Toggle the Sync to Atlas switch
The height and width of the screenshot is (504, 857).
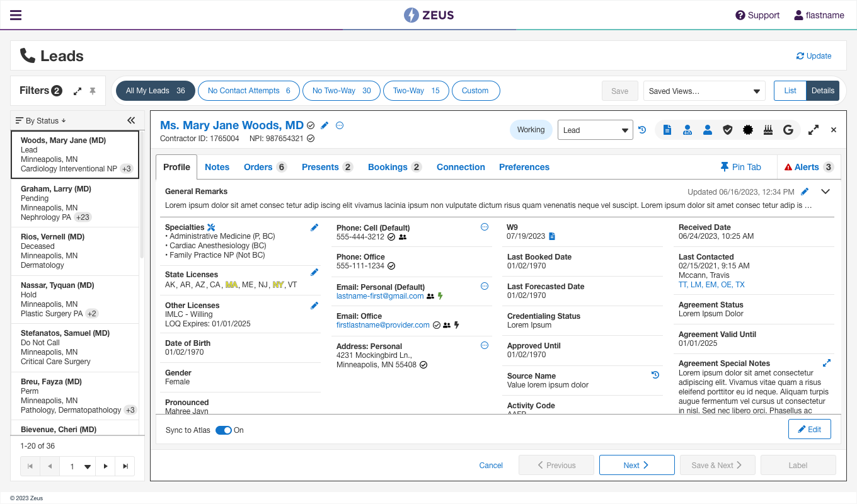(224, 430)
